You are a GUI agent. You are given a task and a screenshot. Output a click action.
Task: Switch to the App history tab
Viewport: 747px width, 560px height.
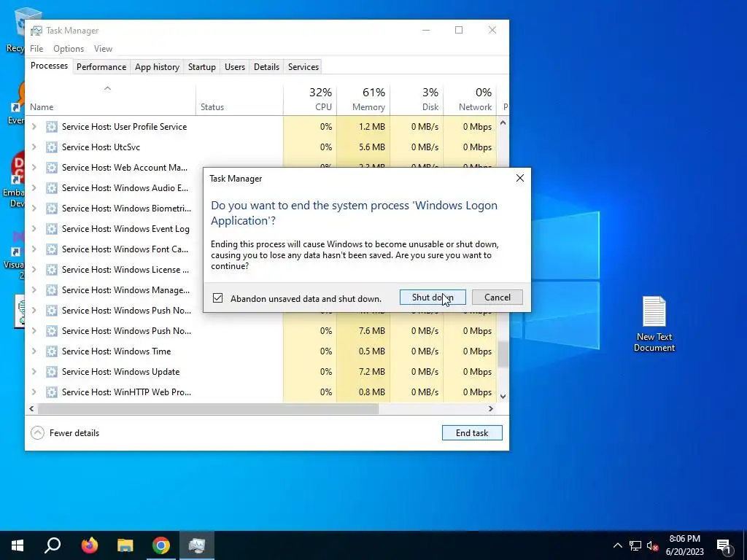coord(158,67)
